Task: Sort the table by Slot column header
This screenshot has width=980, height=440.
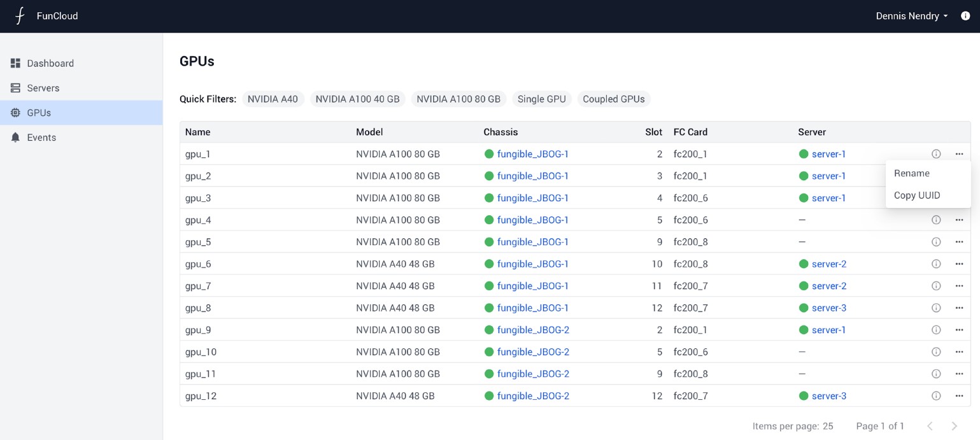Action: click(x=653, y=132)
